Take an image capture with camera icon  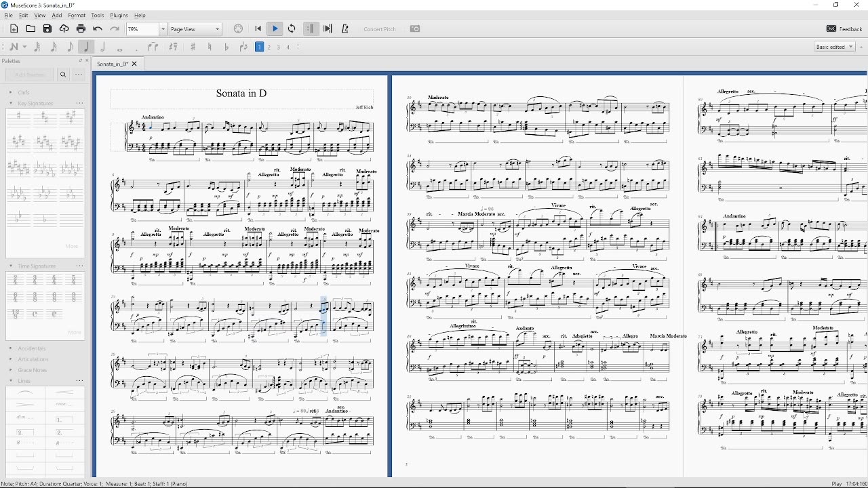coord(415,29)
